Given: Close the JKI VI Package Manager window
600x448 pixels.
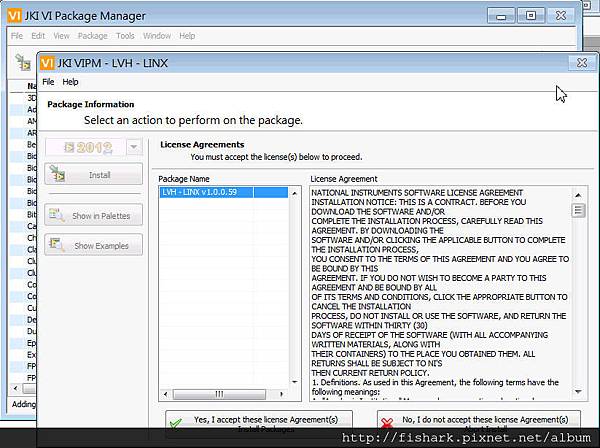Looking at the screenshot, I should pyautogui.click(x=561, y=16).
